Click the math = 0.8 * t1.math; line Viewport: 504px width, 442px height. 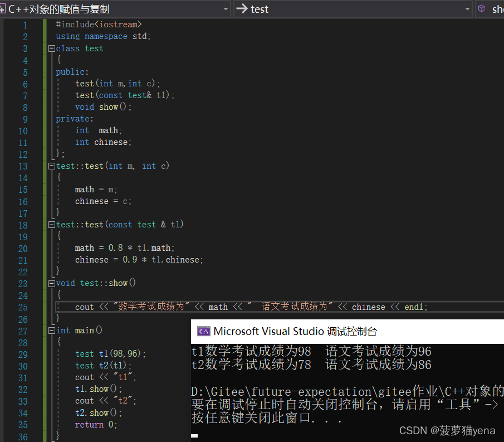(125, 248)
